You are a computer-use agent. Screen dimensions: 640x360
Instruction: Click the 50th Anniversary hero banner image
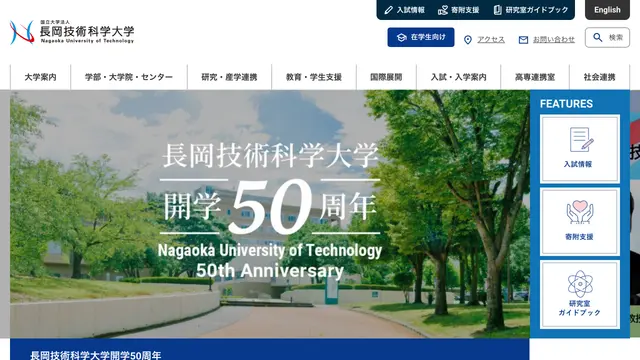tap(270, 214)
